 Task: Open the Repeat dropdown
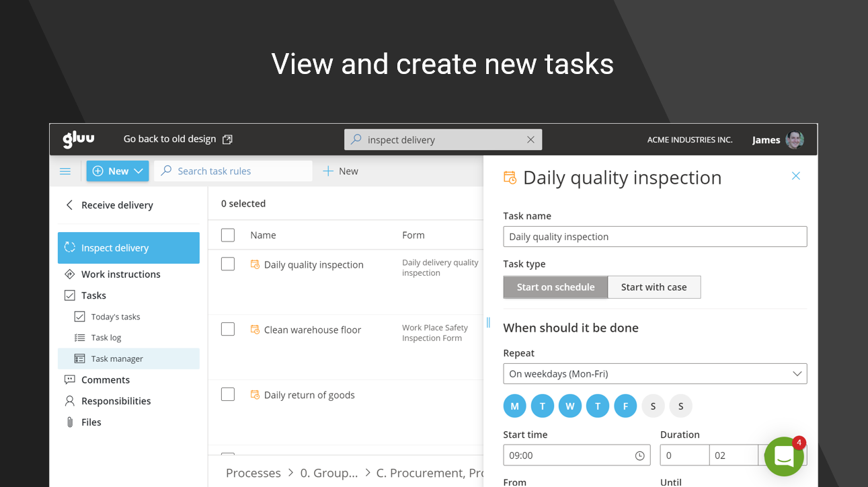click(x=654, y=374)
